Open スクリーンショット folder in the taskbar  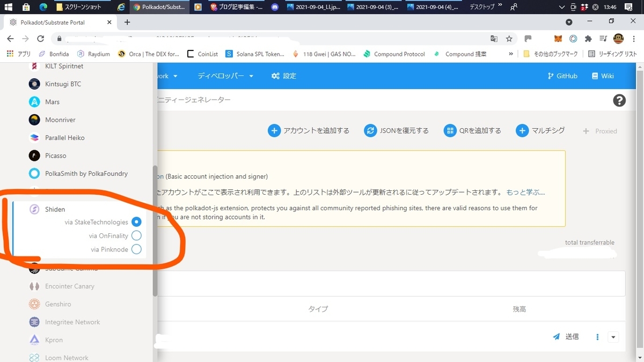click(79, 7)
